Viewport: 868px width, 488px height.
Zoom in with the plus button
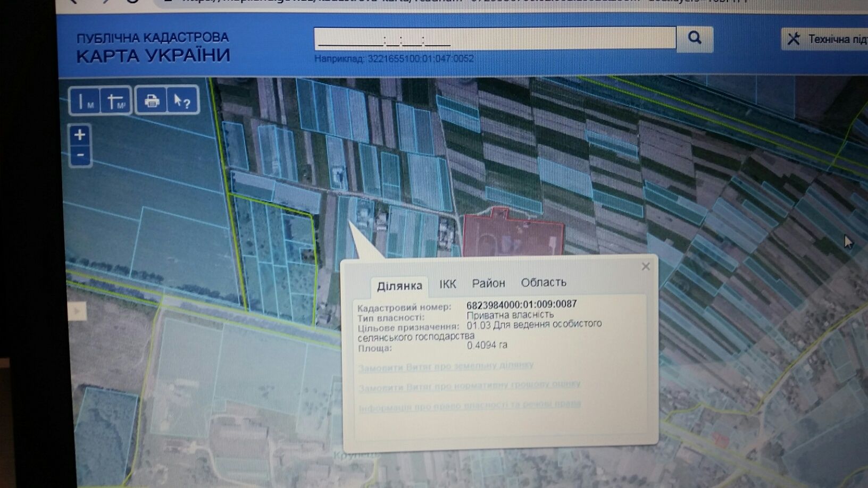click(80, 135)
